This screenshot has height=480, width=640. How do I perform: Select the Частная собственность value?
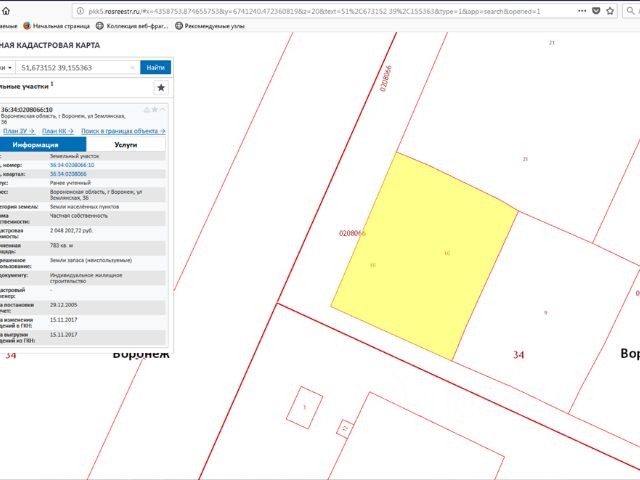[x=79, y=216]
